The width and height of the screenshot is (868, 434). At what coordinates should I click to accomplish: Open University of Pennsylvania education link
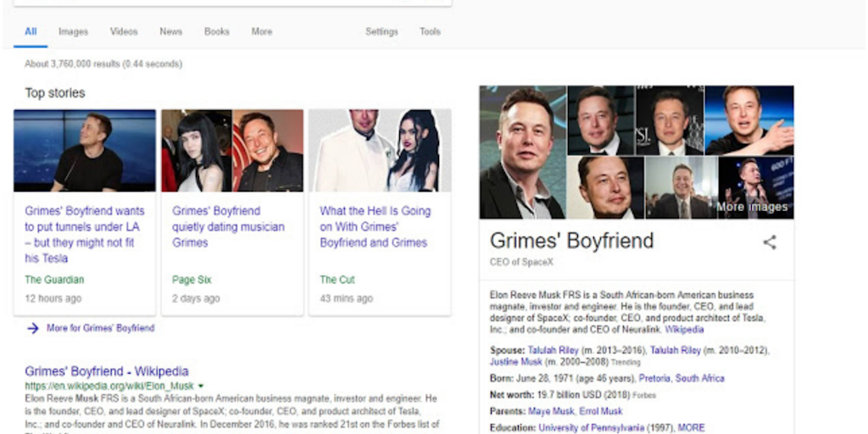click(591, 428)
